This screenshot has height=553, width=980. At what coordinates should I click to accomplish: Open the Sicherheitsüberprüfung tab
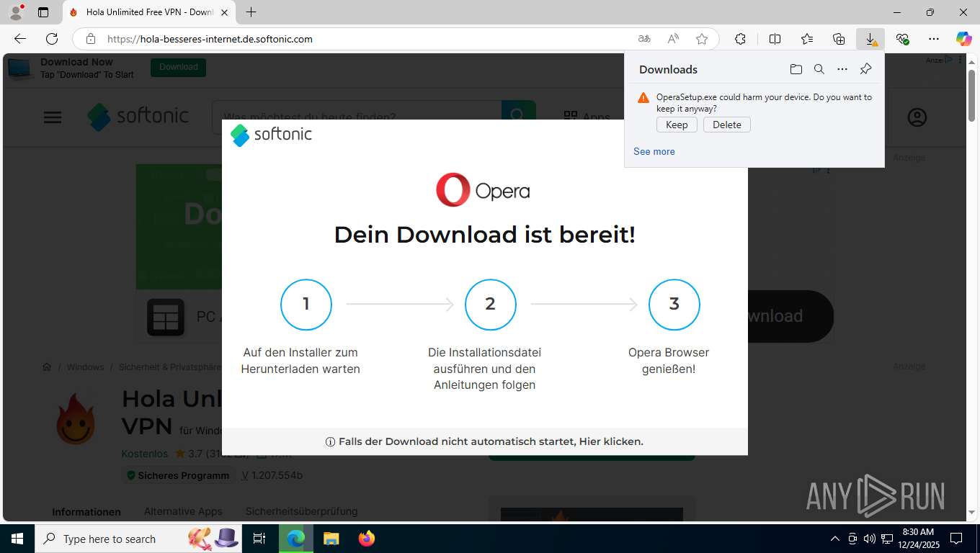click(x=301, y=511)
